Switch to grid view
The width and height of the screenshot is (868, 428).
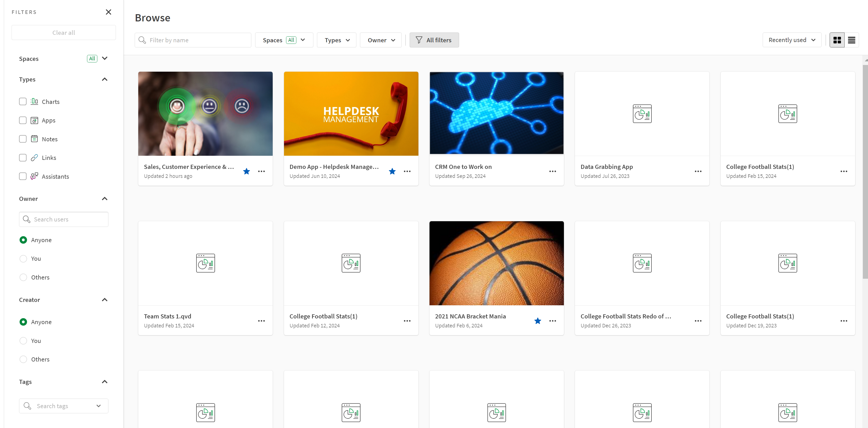point(837,40)
